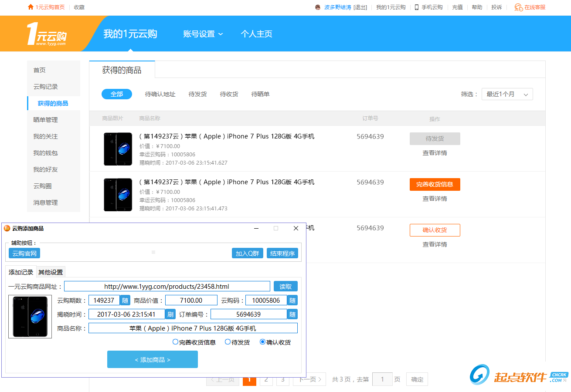Click 查看详情 under the 确认收货 button
The image size is (571, 392).
click(x=435, y=244)
